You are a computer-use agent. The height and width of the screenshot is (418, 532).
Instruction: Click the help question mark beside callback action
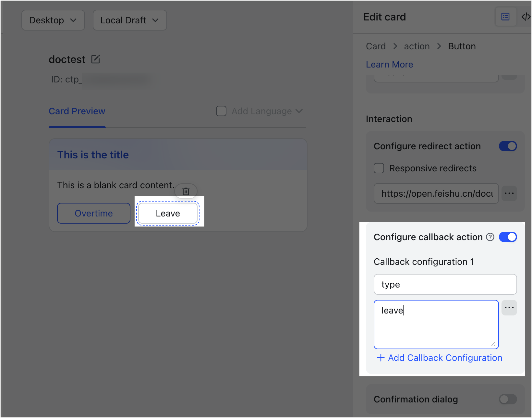tap(490, 237)
